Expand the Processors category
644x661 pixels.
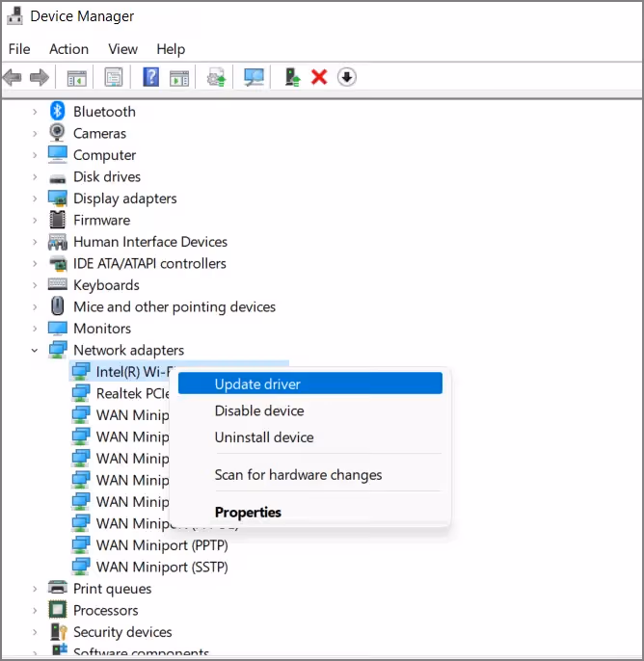pos(35,611)
